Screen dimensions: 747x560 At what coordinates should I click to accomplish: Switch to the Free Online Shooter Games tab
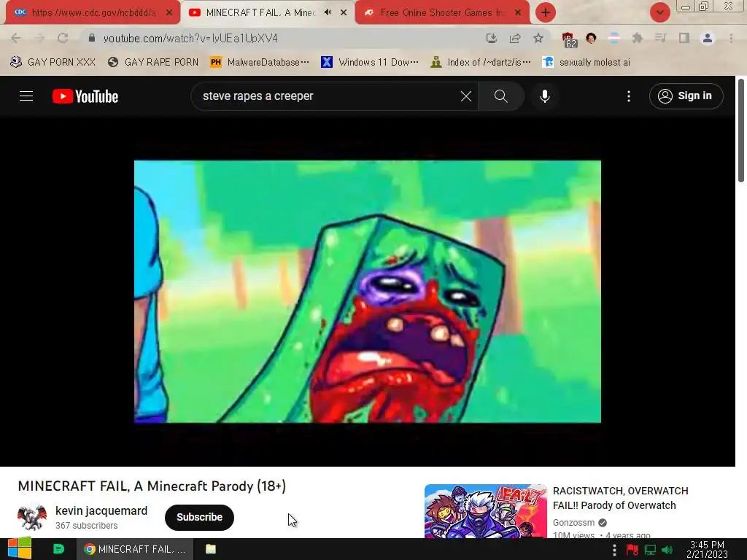pos(441,12)
